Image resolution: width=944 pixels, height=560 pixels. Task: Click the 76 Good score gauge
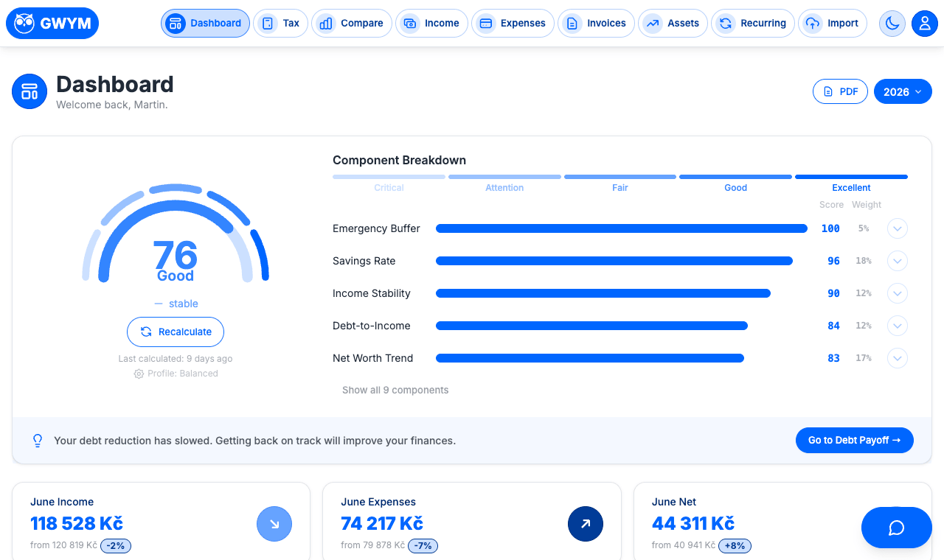[x=176, y=234]
